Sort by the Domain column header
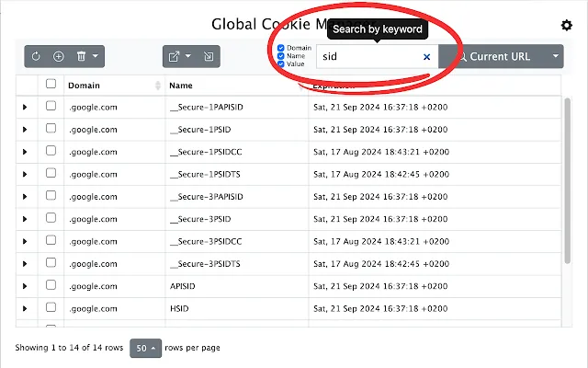Viewport: 588px width, 368px height. [x=114, y=86]
